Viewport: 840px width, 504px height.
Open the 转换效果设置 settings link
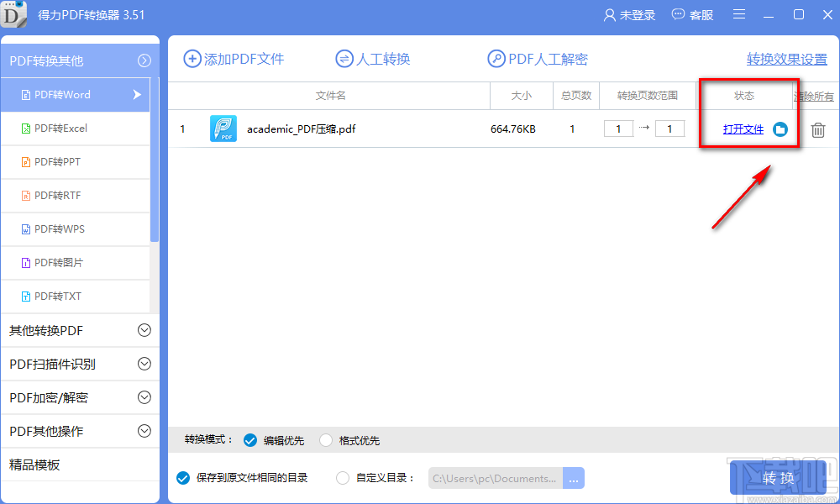coord(788,59)
